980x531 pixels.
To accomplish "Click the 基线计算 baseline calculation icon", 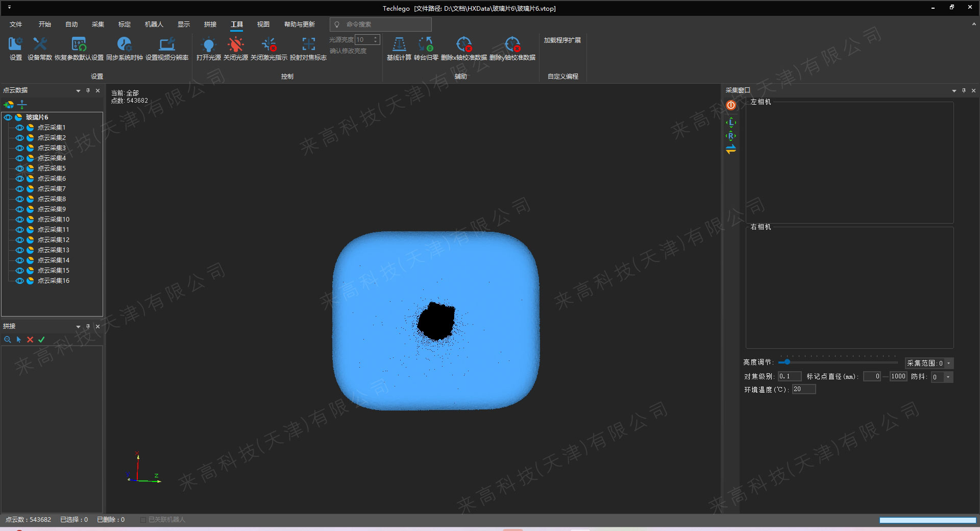I will tap(399, 45).
